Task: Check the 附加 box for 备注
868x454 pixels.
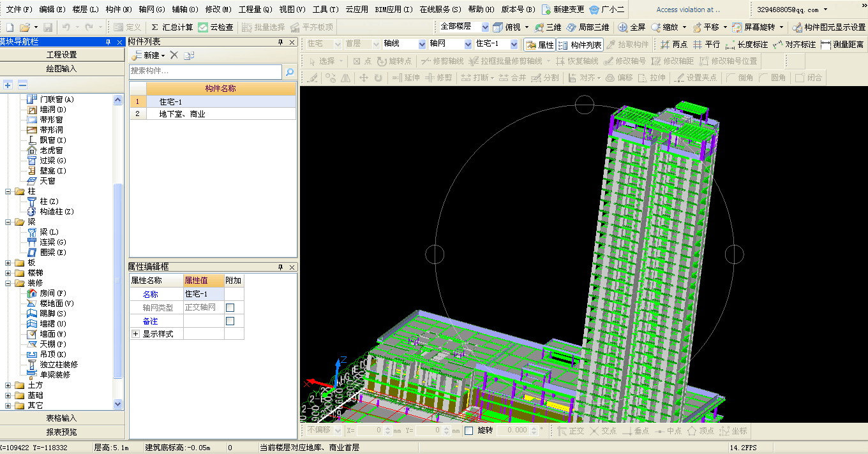Action: pyautogui.click(x=230, y=321)
